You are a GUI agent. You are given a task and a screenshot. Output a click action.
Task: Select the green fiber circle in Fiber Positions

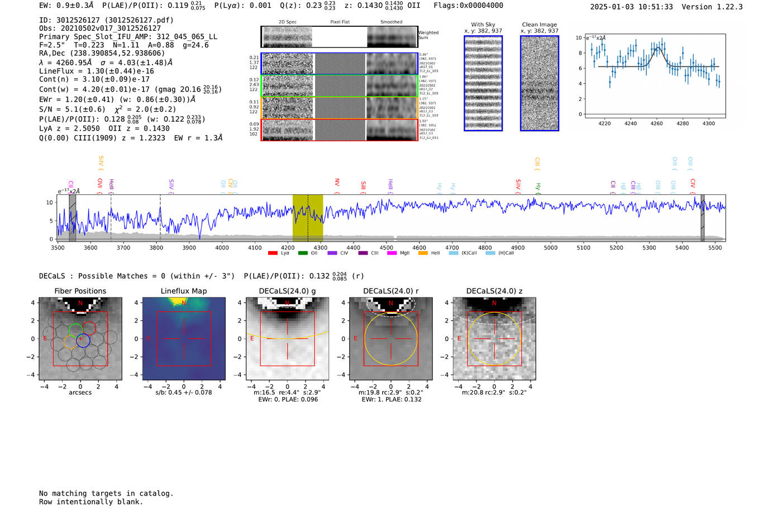[x=75, y=329]
